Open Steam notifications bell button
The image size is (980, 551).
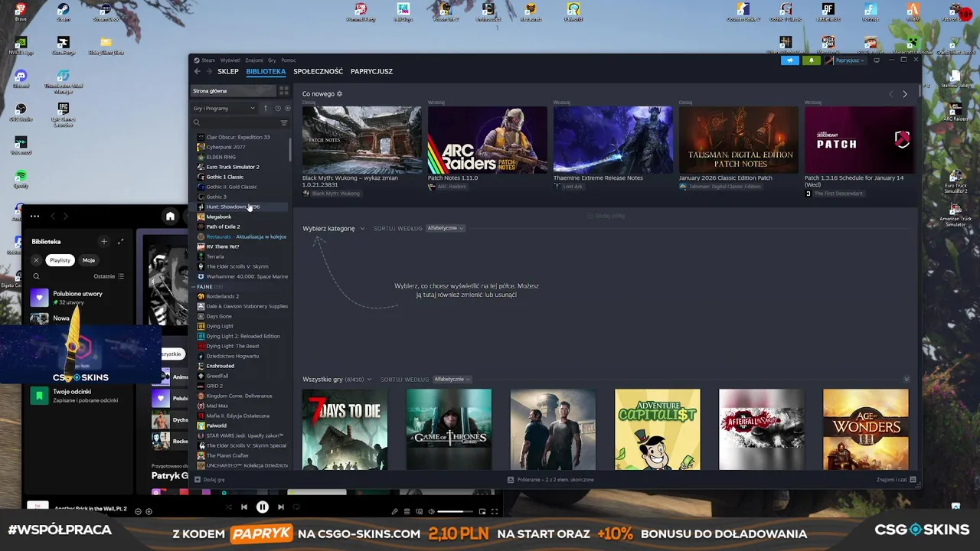pyautogui.click(x=812, y=60)
